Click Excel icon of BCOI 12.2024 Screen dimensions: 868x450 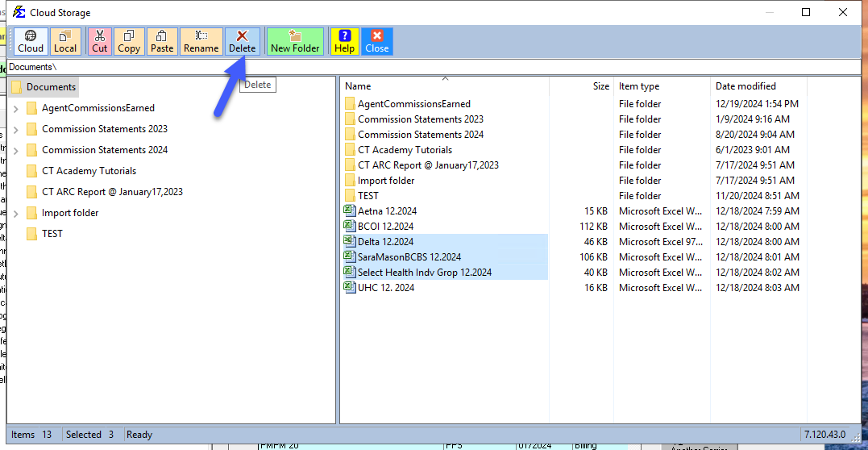coord(349,226)
